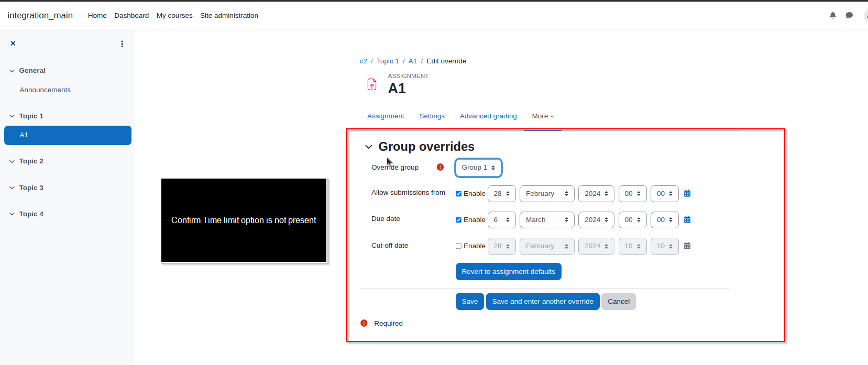Screen dimensions: 868x365
Task: Enable the Cut-off date checkbox
Action: [458, 246]
